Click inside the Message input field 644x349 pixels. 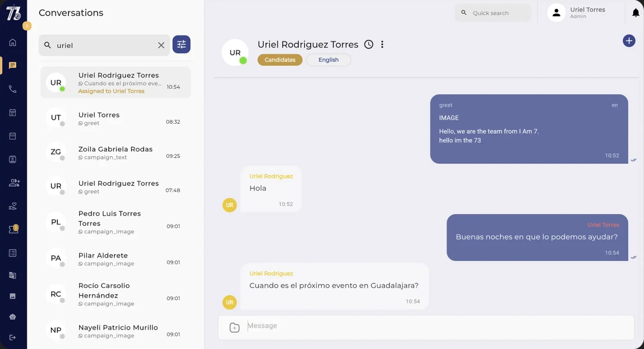(373, 326)
